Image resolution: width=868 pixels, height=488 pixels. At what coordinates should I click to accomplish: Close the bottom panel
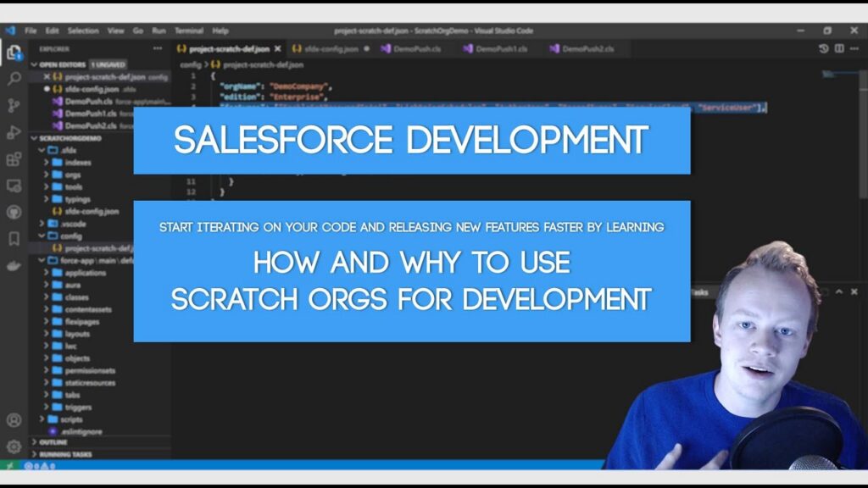[854, 291]
